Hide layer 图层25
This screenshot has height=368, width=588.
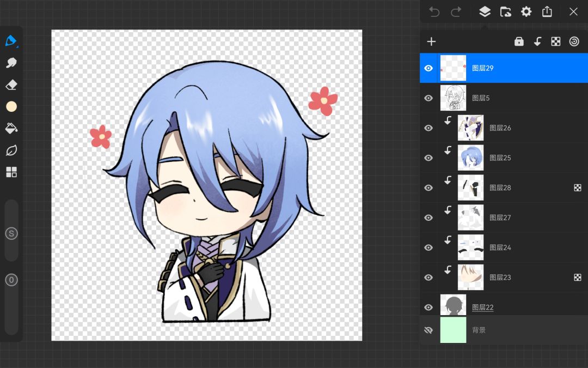[x=428, y=158]
